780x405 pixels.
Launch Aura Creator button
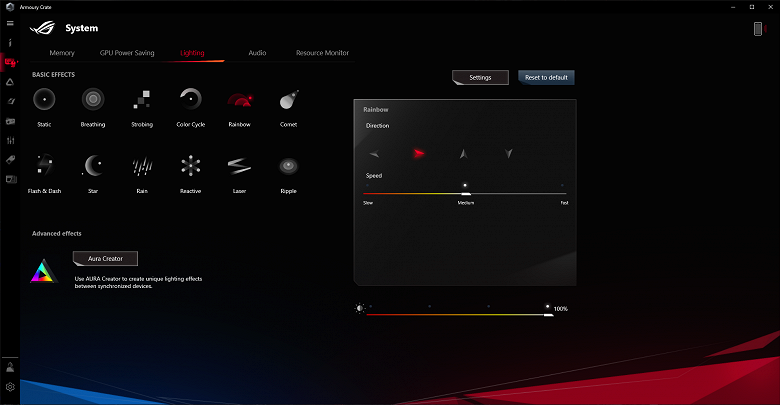click(105, 259)
